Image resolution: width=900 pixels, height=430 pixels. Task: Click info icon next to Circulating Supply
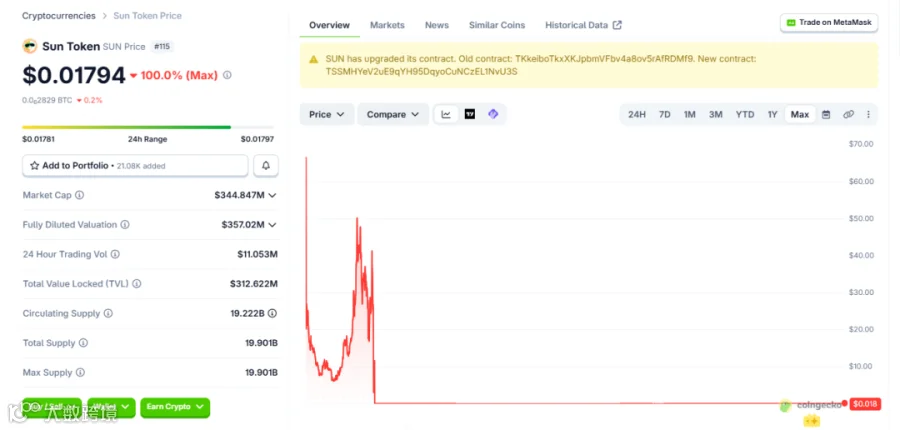pyautogui.click(x=108, y=313)
